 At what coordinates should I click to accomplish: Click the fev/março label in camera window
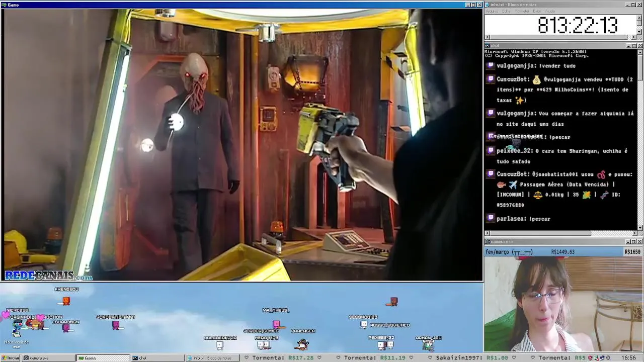509,252
